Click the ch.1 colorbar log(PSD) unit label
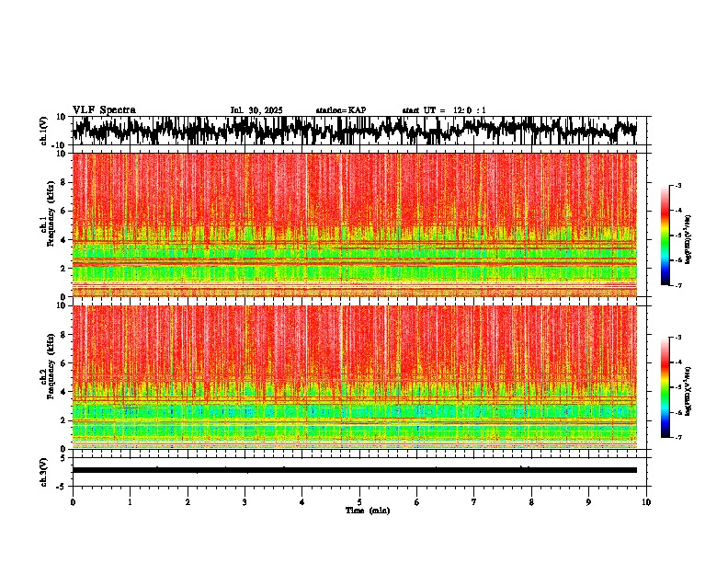Screen dimensions: 728x563 [x=688, y=240]
